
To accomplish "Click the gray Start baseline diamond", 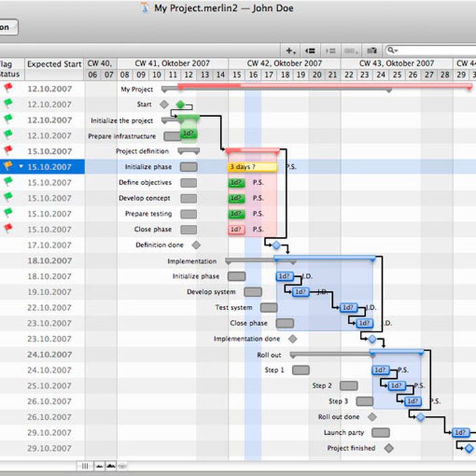I will [164, 105].
